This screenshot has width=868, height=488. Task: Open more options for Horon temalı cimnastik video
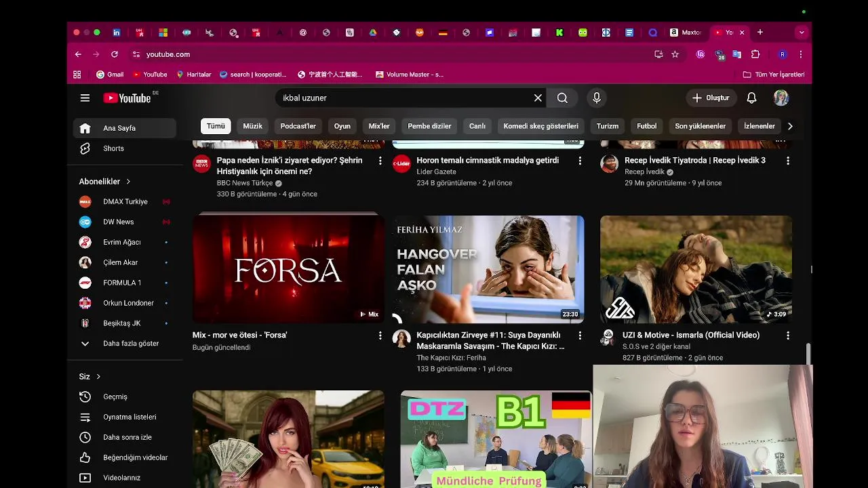click(580, 161)
